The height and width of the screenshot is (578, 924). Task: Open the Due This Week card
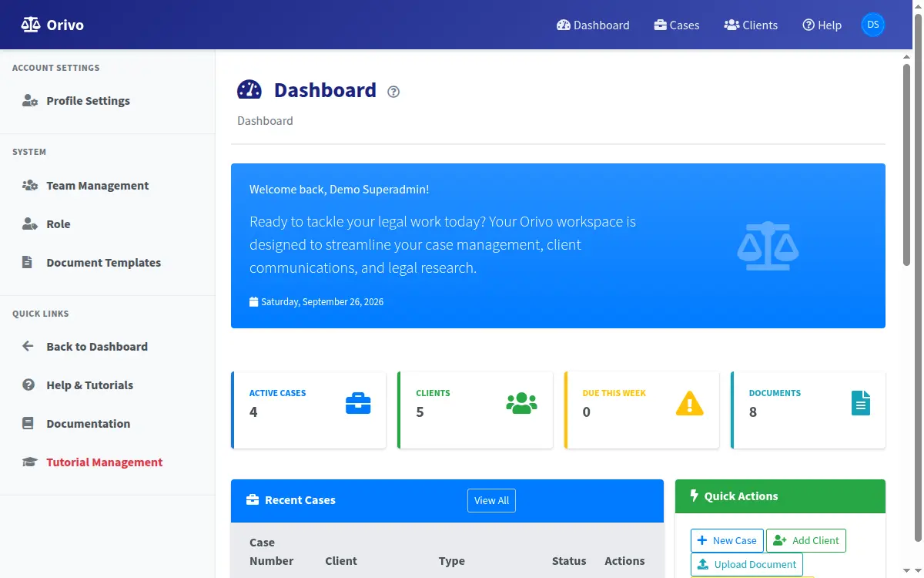(x=641, y=410)
